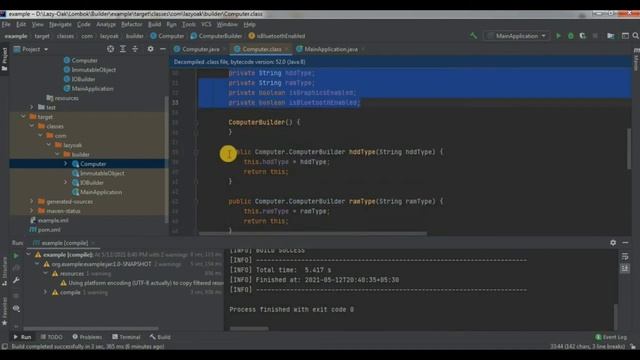Open the Project tool window side tab
640x360 pixels.
point(4,59)
